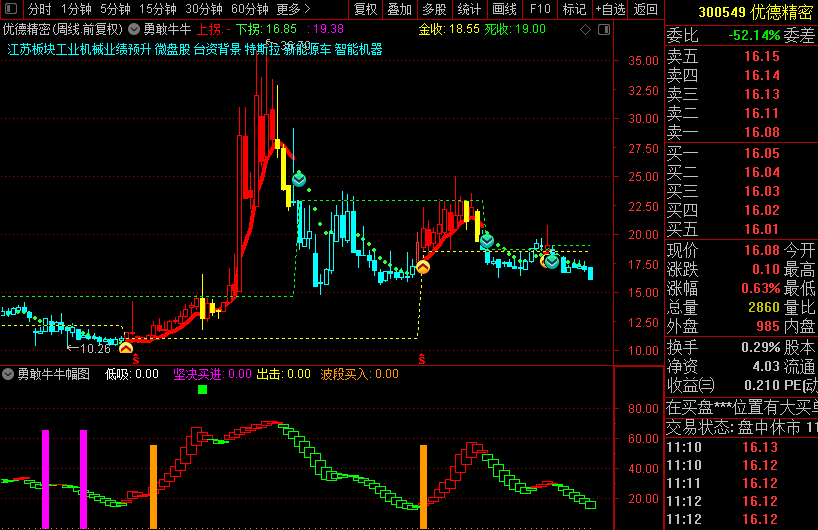The image size is (818, 530).
Task: Click the teal sell-signal icon near 20.00
Action: pyautogui.click(x=487, y=240)
